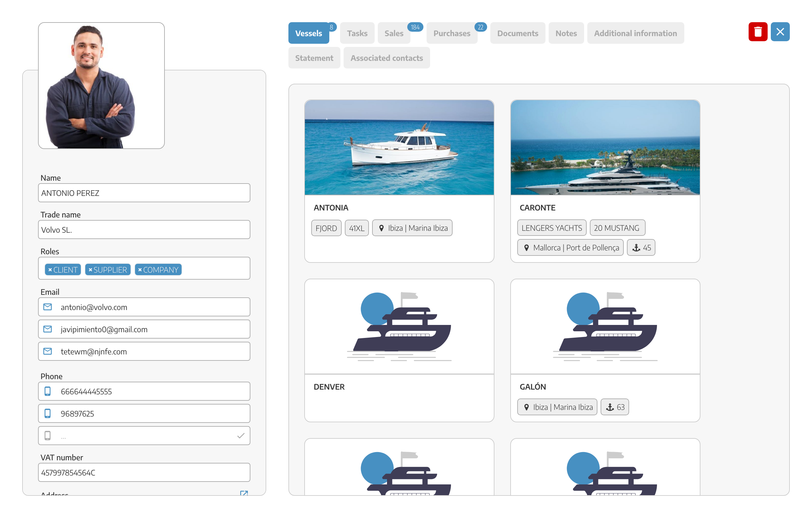Click the location pin on the ANTONIA card
This screenshot has width=812, height=518.
pos(381,228)
